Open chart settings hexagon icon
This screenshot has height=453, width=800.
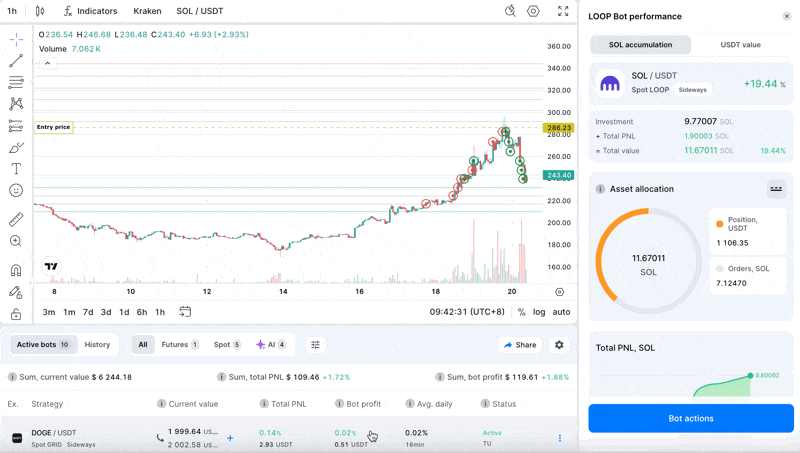(x=533, y=11)
